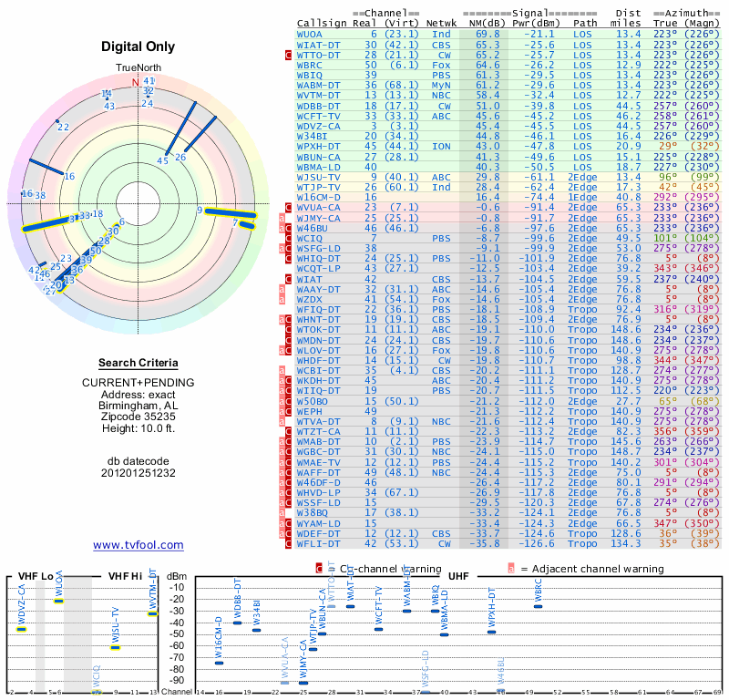
Task: Click channel 45 label on the radar plot
Action: coord(162,161)
